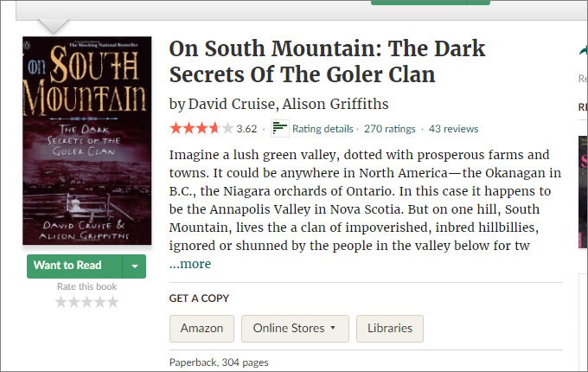Open the Want to Read shelf dropdown arrow
This screenshot has height=372, width=588.
[x=135, y=266]
